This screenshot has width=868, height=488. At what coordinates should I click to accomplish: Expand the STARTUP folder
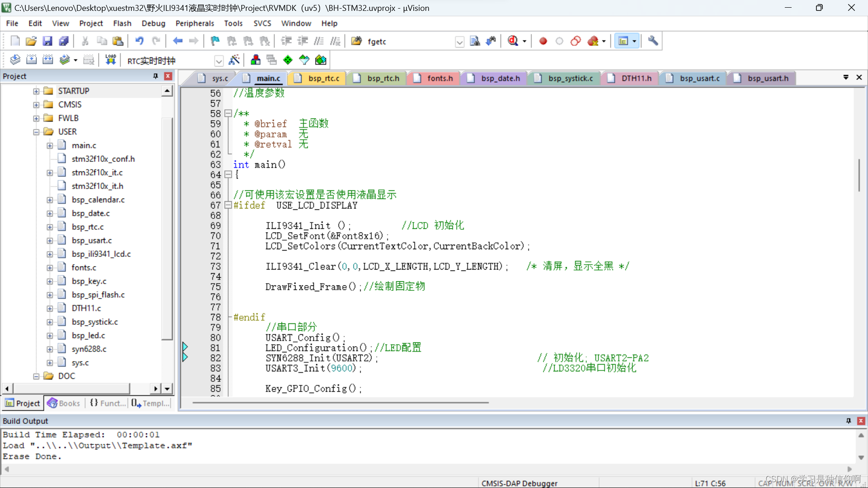point(36,91)
